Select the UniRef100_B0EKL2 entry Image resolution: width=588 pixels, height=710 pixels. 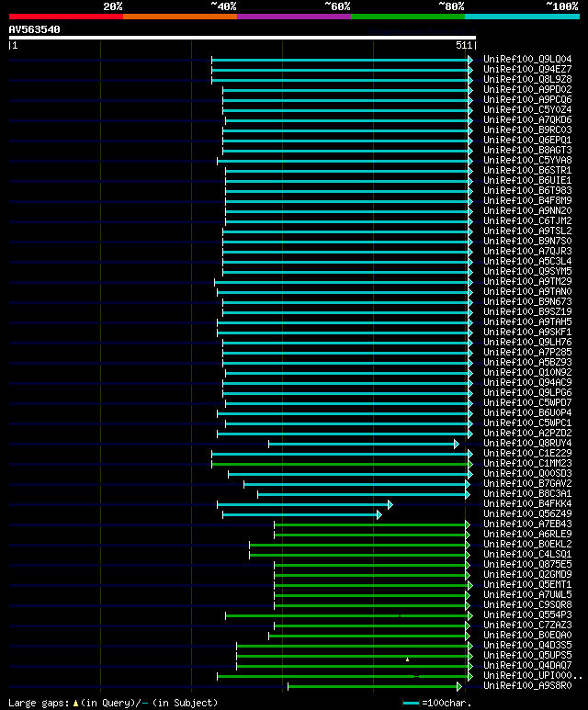[x=527, y=545]
